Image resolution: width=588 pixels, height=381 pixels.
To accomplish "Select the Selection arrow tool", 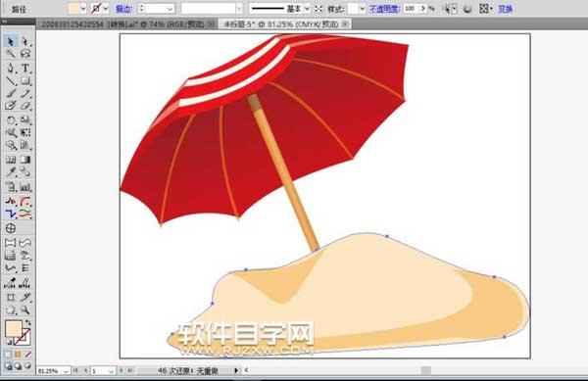I will click(10, 41).
